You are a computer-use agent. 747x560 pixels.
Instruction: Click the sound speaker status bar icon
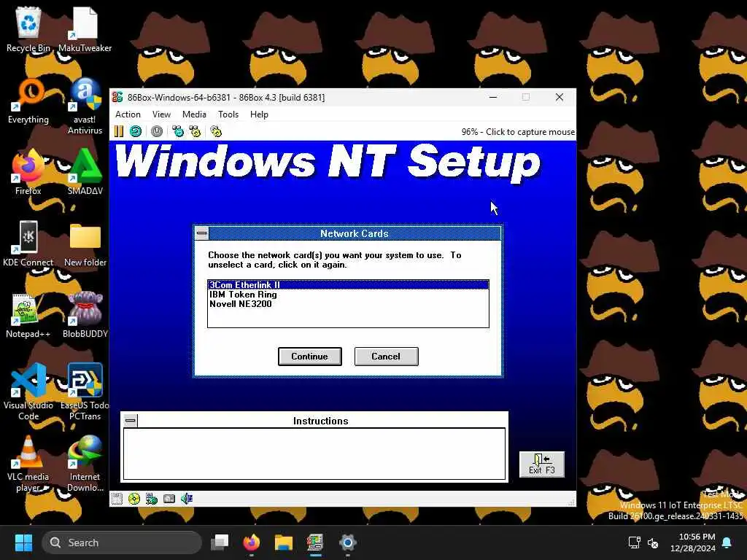(x=187, y=499)
